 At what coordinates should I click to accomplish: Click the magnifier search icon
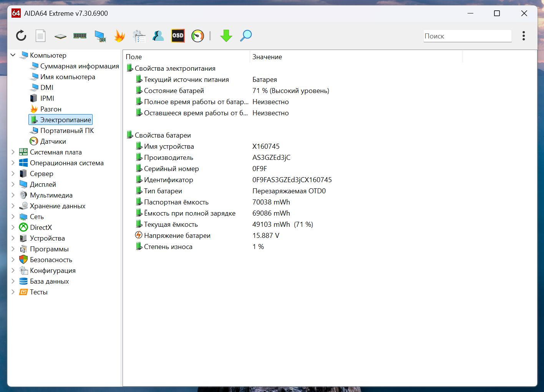[246, 36]
